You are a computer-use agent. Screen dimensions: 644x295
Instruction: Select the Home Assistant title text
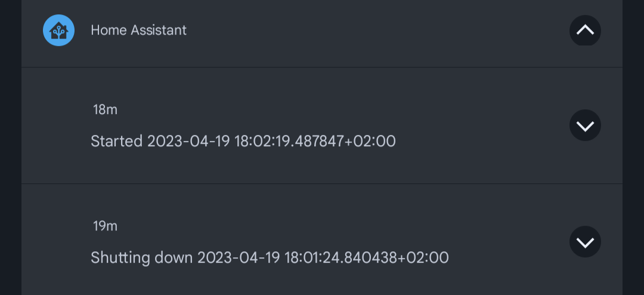(138, 30)
